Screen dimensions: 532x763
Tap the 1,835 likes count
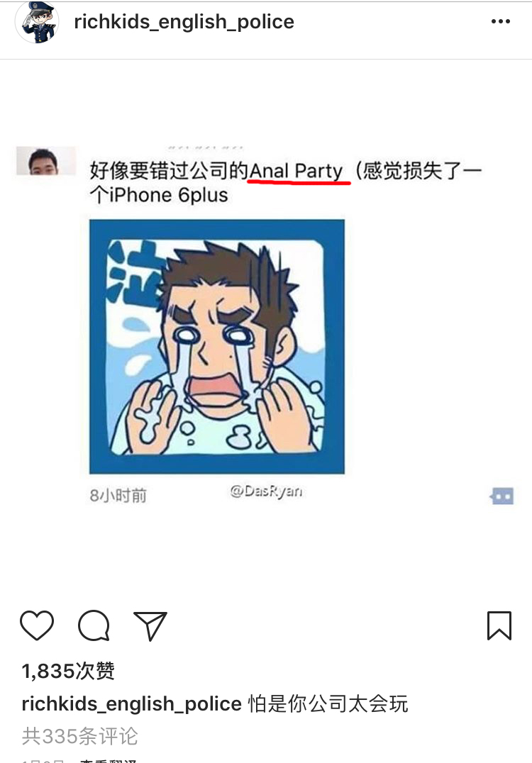pos(68,671)
